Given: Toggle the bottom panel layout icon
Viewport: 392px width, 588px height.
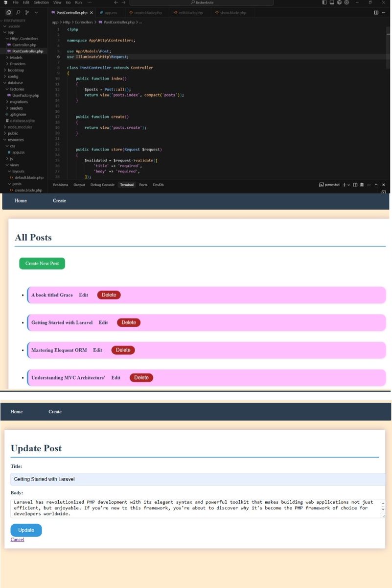Looking at the screenshot, I should 332,2.
